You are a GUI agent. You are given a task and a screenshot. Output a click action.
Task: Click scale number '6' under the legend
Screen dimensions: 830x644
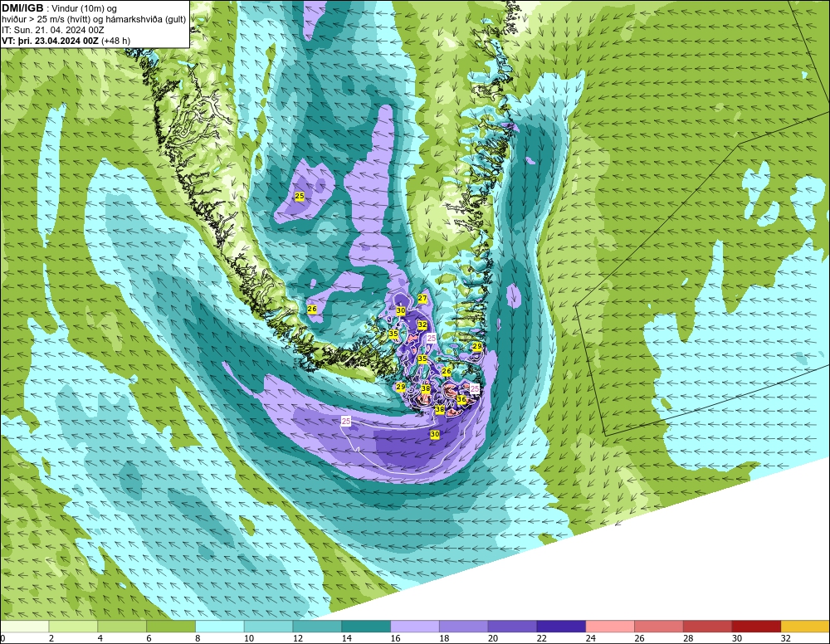(x=149, y=638)
